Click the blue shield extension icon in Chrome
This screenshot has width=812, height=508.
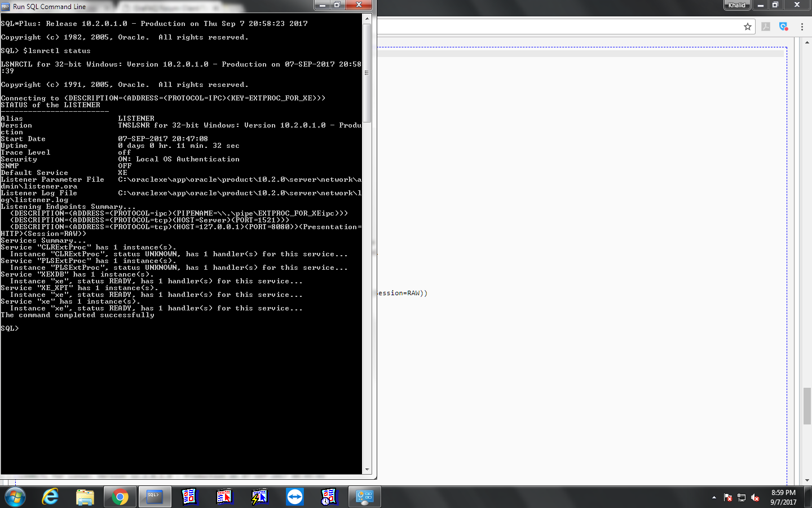[x=783, y=27]
